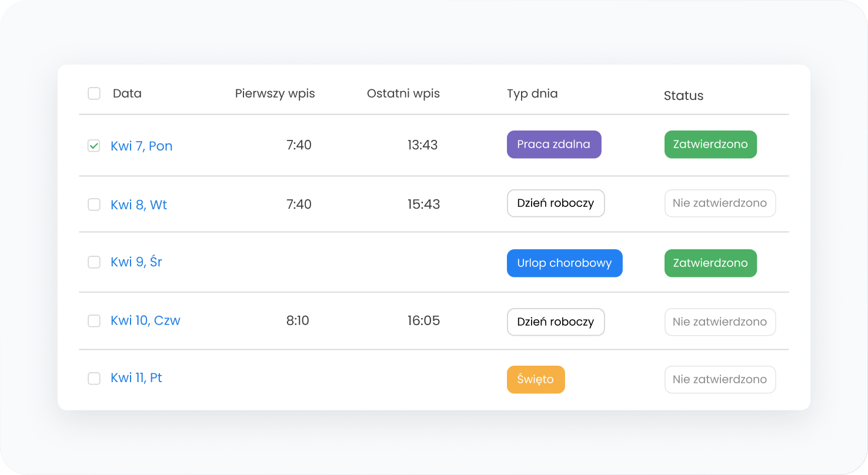Image resolution: width=868 pixels, height=475 pixels.
Task: Open the Kwi 7, Pon date link
Action: [141, 146]
